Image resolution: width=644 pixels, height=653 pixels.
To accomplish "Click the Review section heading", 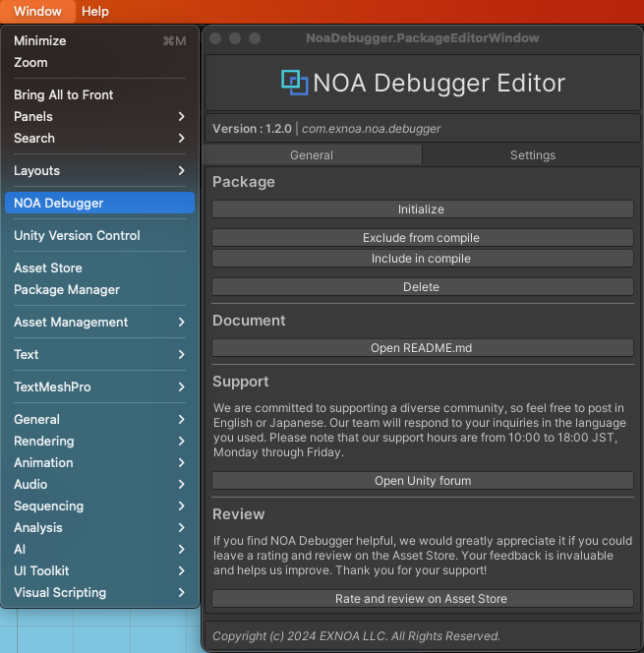I will pyautogui.click(x=239, y=514).
